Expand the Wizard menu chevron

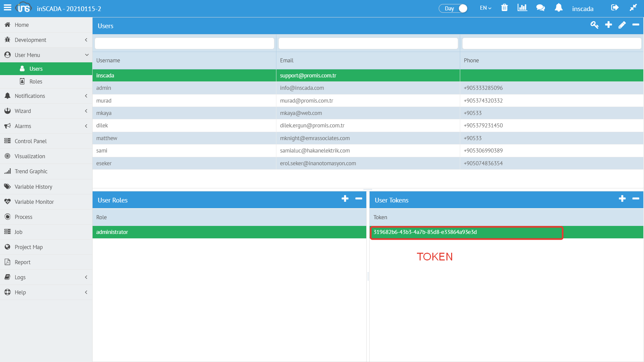tap(86, 111)
